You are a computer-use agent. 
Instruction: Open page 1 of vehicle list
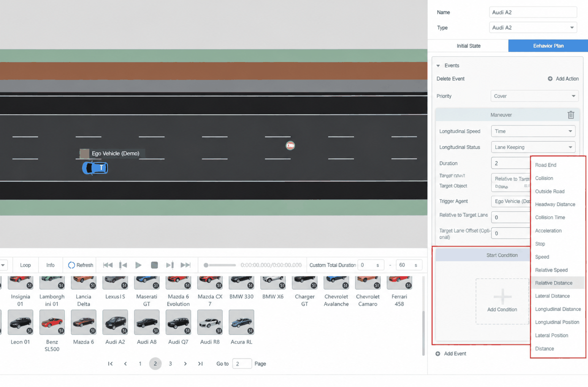click(x=140, y=364)
